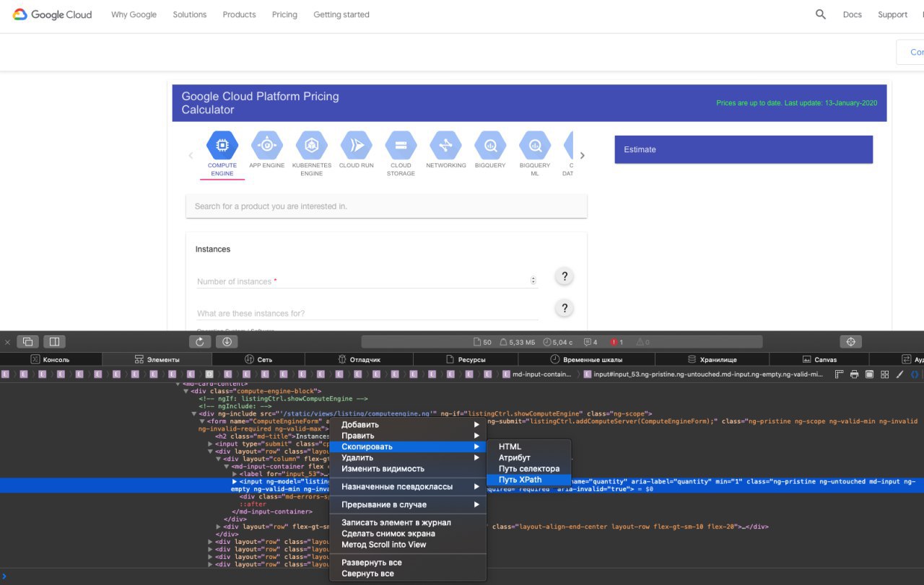Switch to the Canvas tab

click(819, 359)
